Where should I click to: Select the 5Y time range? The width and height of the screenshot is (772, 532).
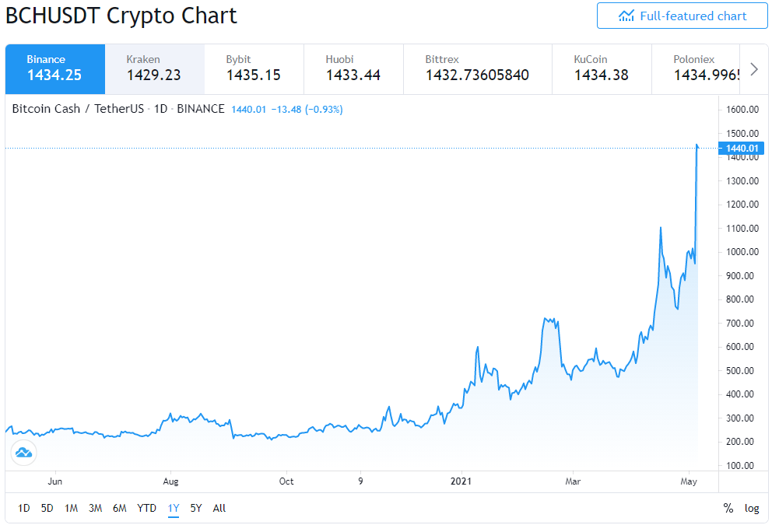[x=196, y=509]
